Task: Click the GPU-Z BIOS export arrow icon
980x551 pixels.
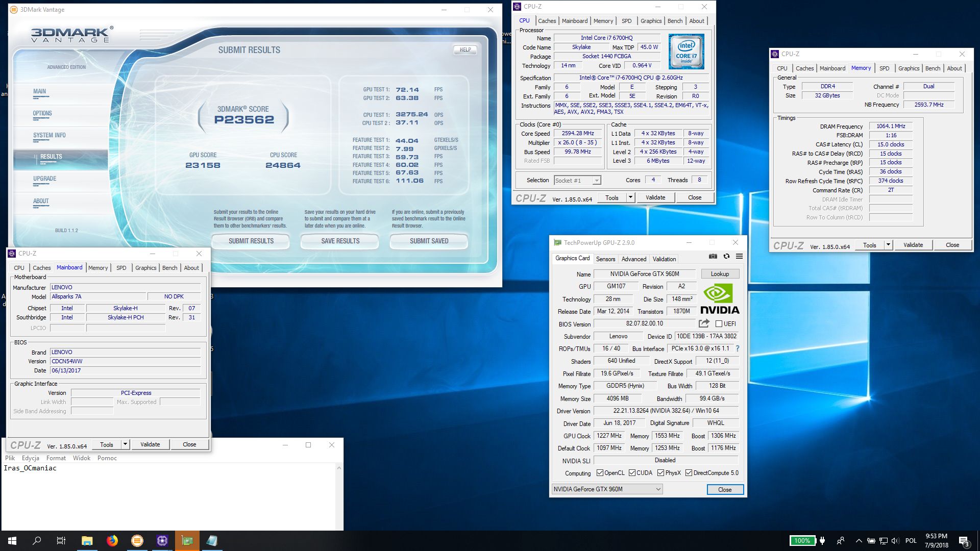Action: 704,323
